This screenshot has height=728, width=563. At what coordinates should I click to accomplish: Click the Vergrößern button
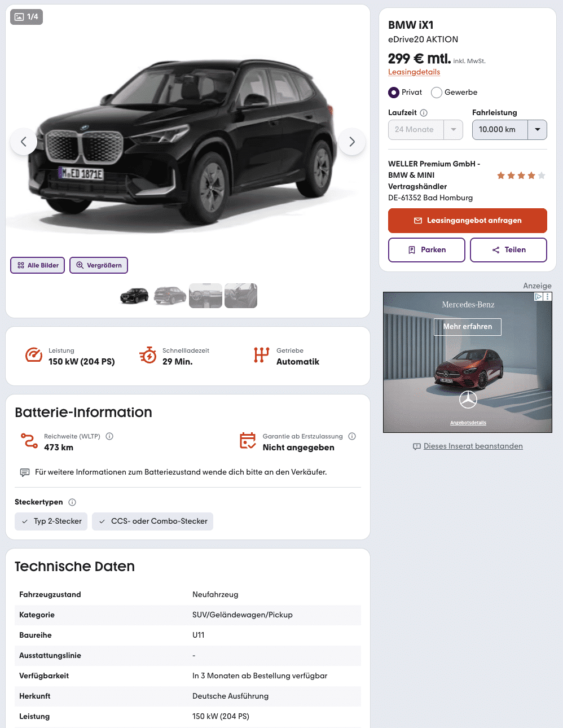tap(99, 265)
